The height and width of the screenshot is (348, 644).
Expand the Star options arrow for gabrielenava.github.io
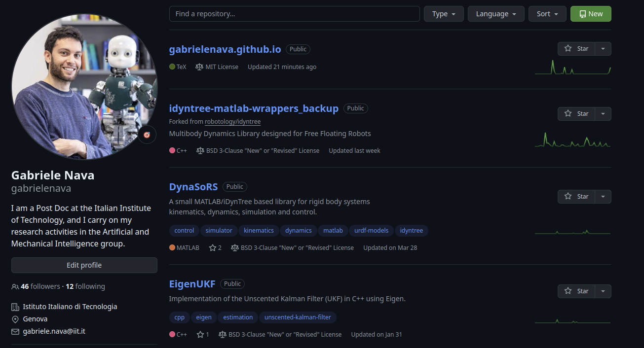pyautogui.click(x=603, y=48)
